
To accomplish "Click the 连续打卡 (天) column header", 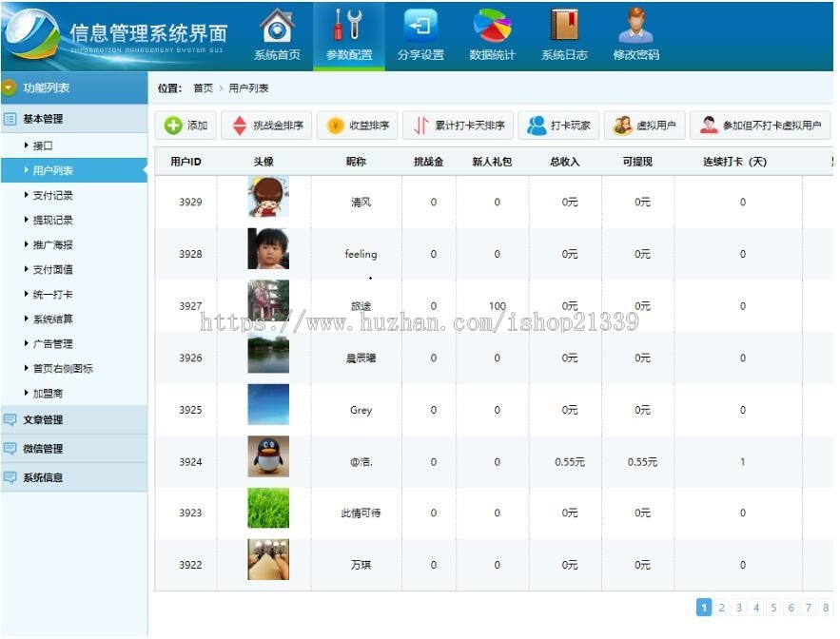I will 735,162.
